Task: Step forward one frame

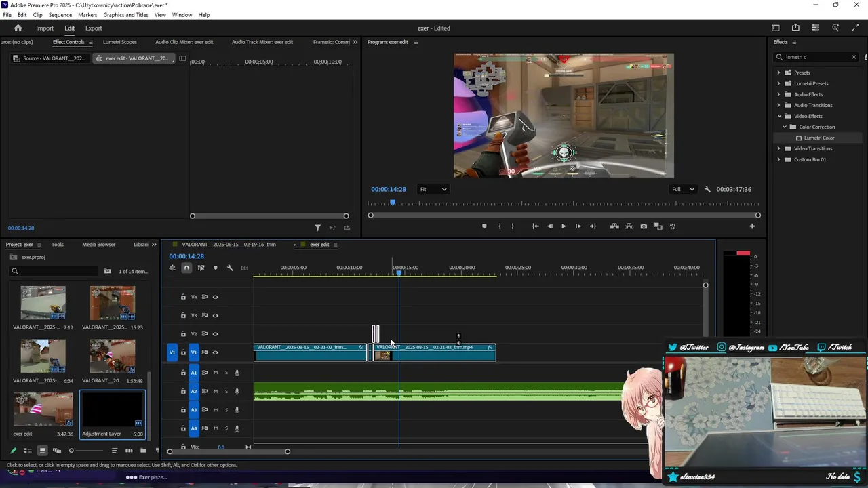Action: coord(578,226)
